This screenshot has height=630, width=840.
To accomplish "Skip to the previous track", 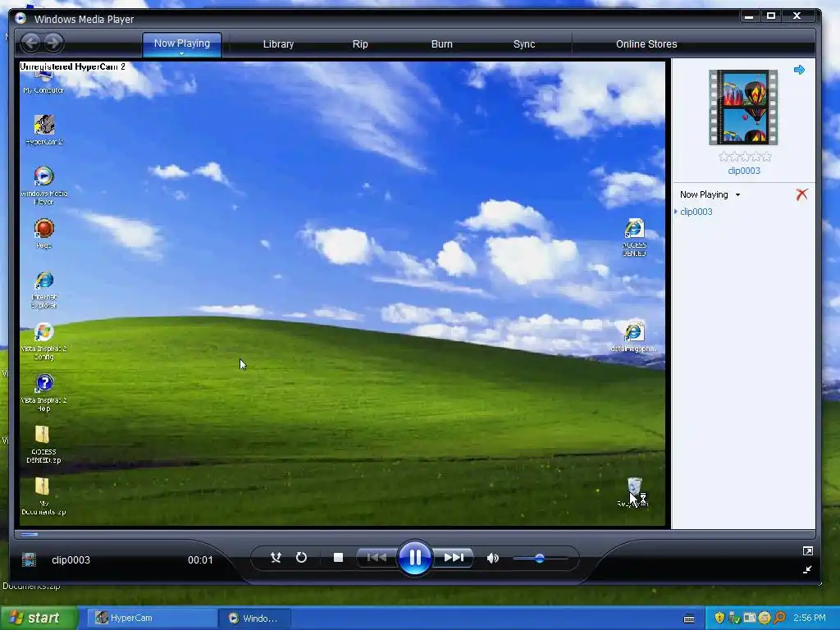I will [x=377, y=558].
